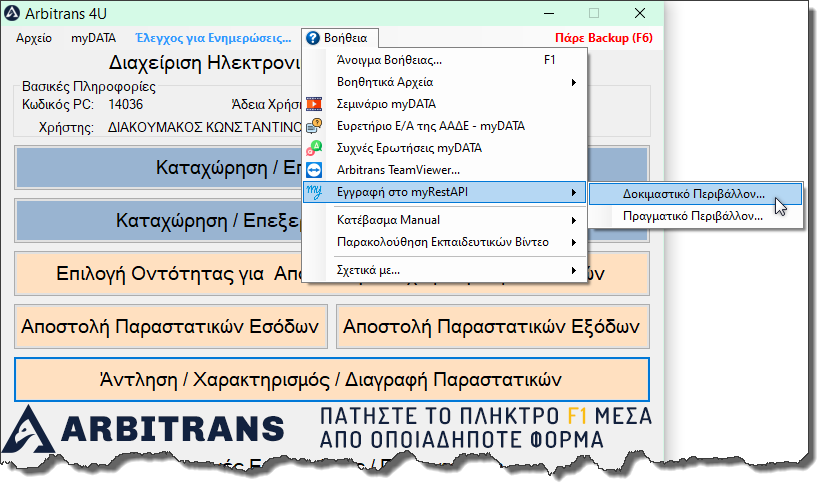Click the PC code value 14036
The width and height of the screenshot is (817, 483).
pyautogui.click(x=126, y=104)
